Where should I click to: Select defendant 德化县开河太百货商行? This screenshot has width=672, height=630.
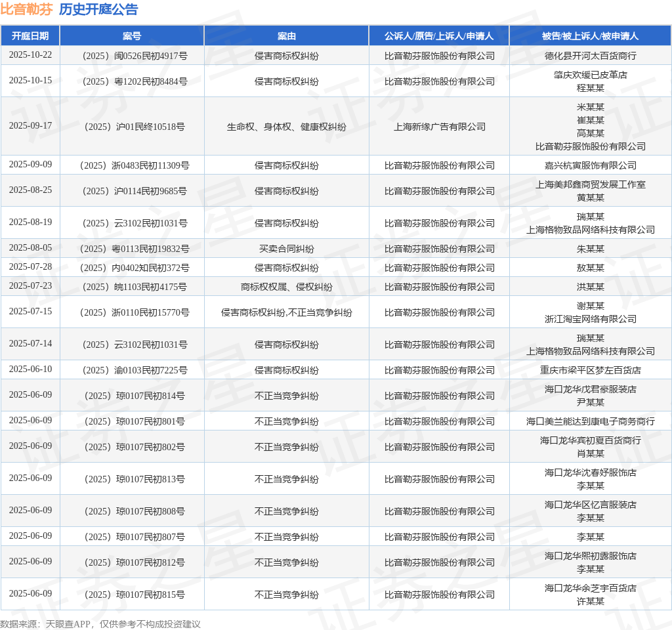point(590,56)
